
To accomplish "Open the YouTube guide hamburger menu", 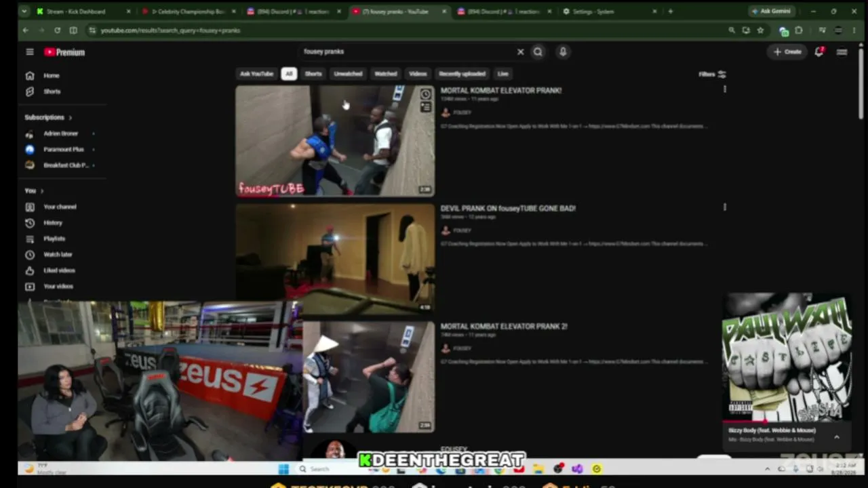I will pyautogui.click(x=30, y=52).
